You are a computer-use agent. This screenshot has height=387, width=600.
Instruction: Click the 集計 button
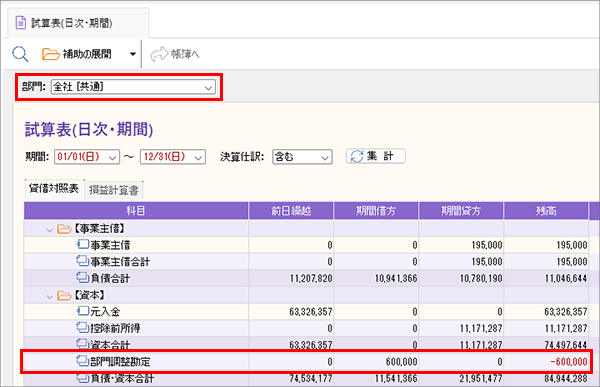[376, 156]
